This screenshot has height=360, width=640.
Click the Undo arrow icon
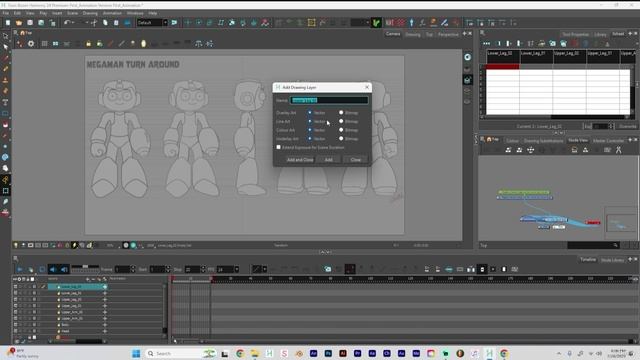[x=67, y=23]
